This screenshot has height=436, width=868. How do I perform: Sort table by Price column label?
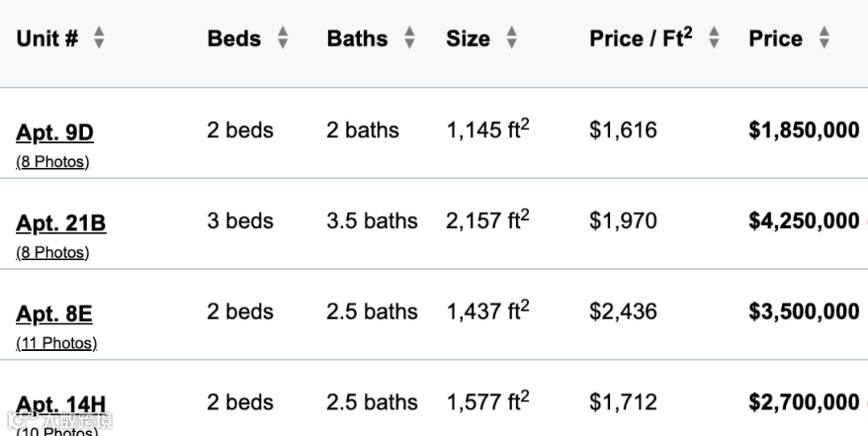(776, 39)
